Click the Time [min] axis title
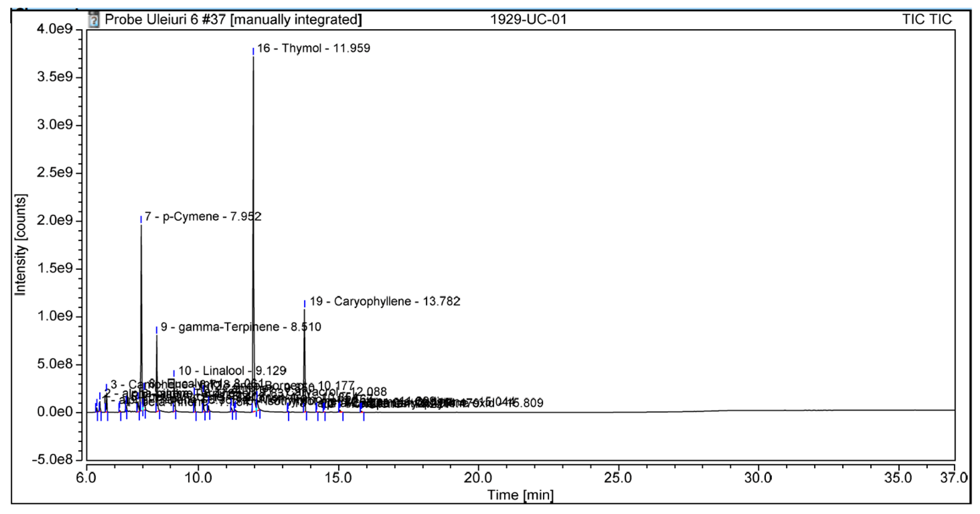The image size is (980, 514). coord(520,495)
